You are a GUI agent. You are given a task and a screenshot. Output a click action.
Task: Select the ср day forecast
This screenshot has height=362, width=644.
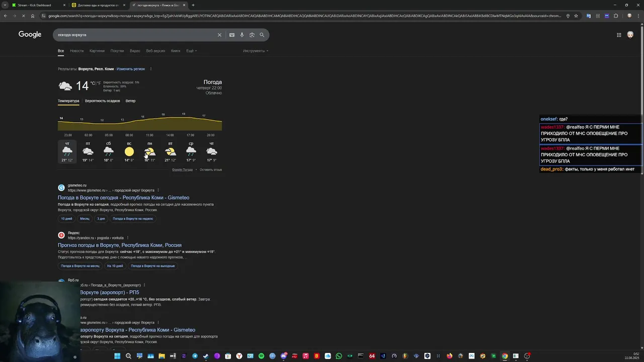[x=191, y=152]
